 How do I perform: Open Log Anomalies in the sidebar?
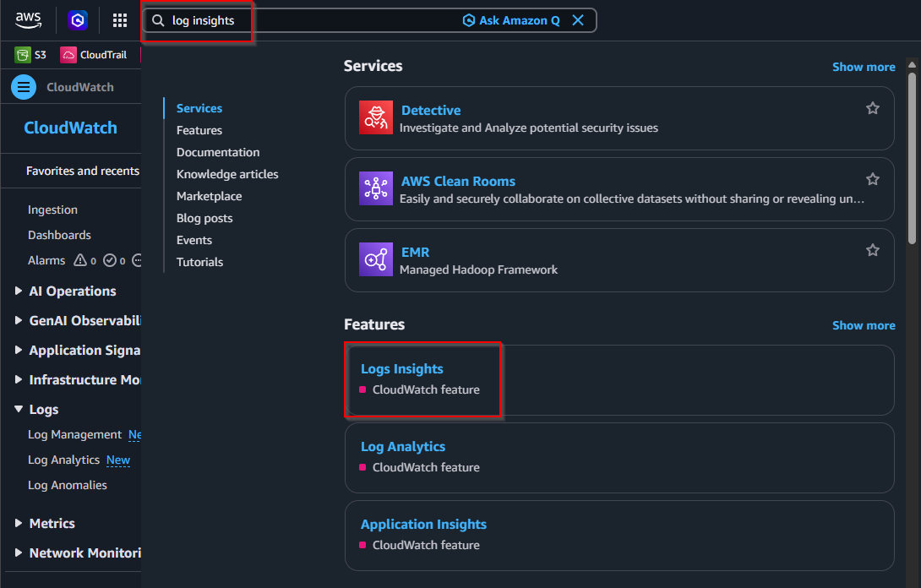pyautogui.click(x=68, y=485)
